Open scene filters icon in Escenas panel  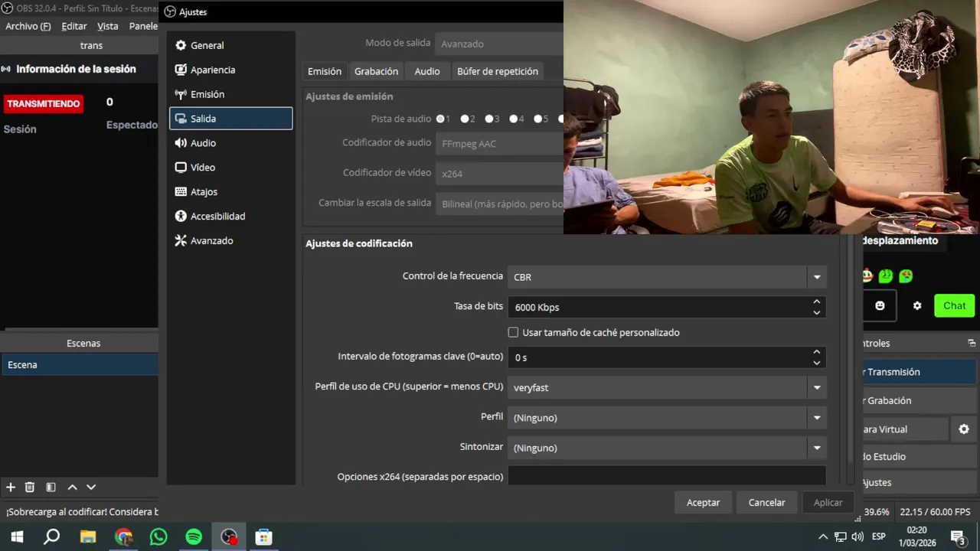click(x=51, y=487)
